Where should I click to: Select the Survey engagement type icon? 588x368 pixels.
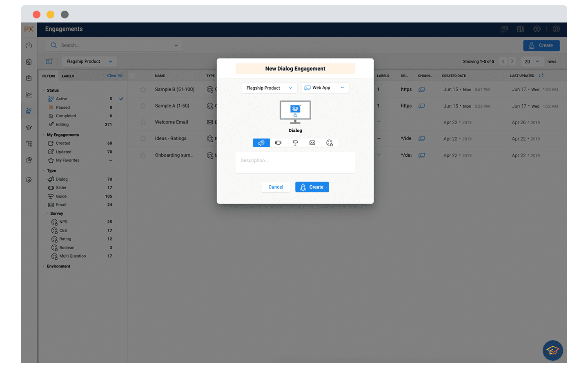pyautogui.click(x=330, y=143)
